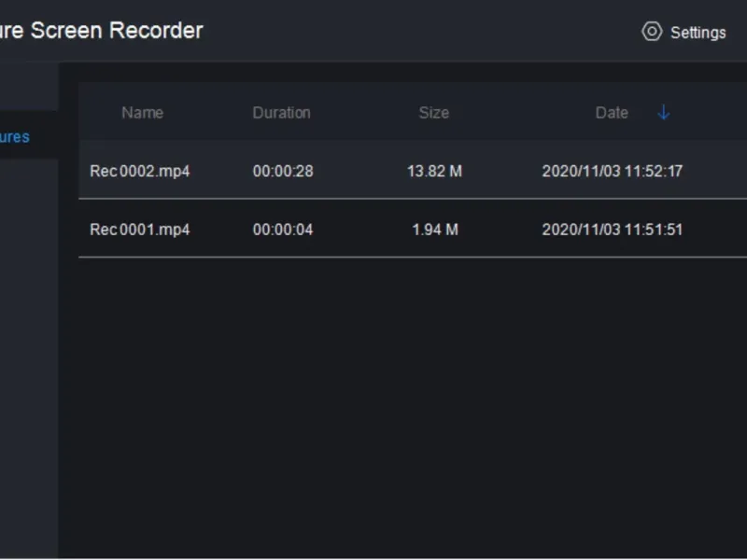The width and height of the screenshot is (747, 560).
Task: Toggle the Date sort arrow
Action: click(x=664, y=112)
